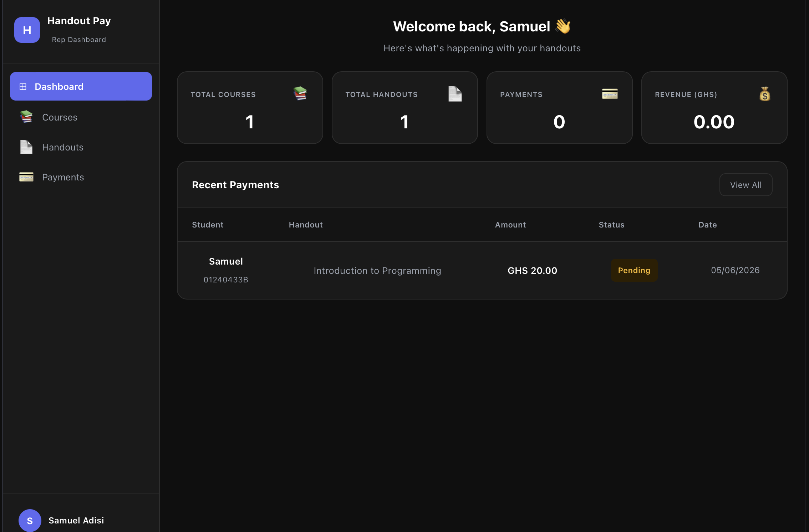The width and height of the screenshot is (809, 532).
Task: Click the Handouts page icon in sidebar
Action: pyautogui.click(x=26, y=147)
